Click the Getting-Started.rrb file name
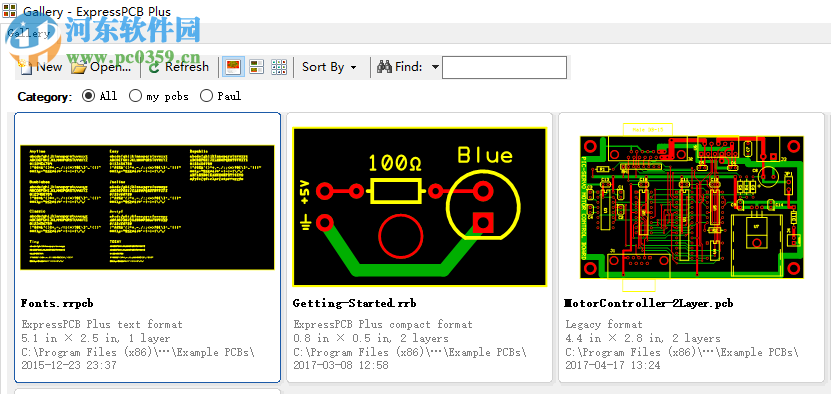Image resolution: width=831 pixels, height=394 pixels. (x=355, y=303)
